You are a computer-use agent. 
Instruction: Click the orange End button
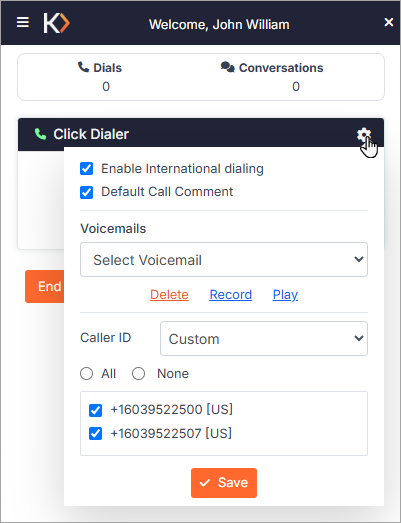coord(45,287)
